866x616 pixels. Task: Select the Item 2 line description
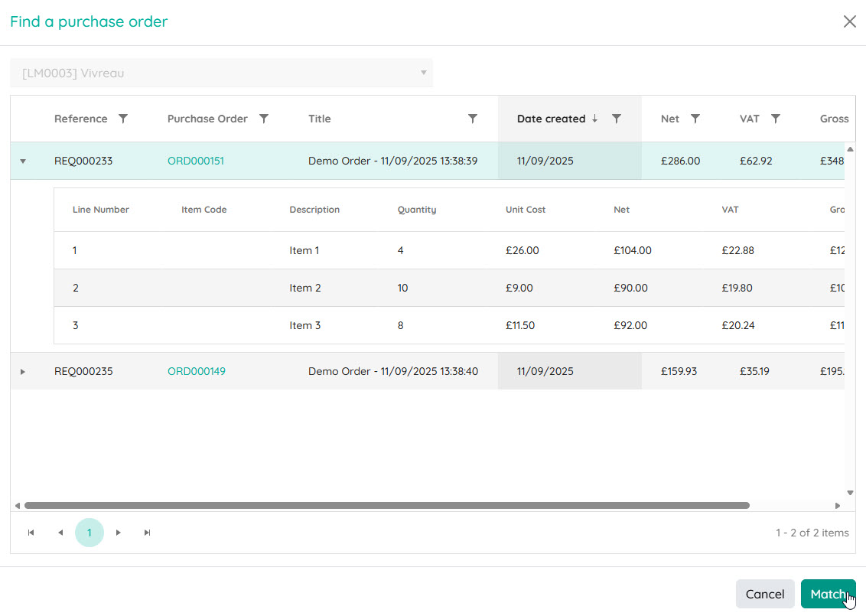tap(305, 288)
